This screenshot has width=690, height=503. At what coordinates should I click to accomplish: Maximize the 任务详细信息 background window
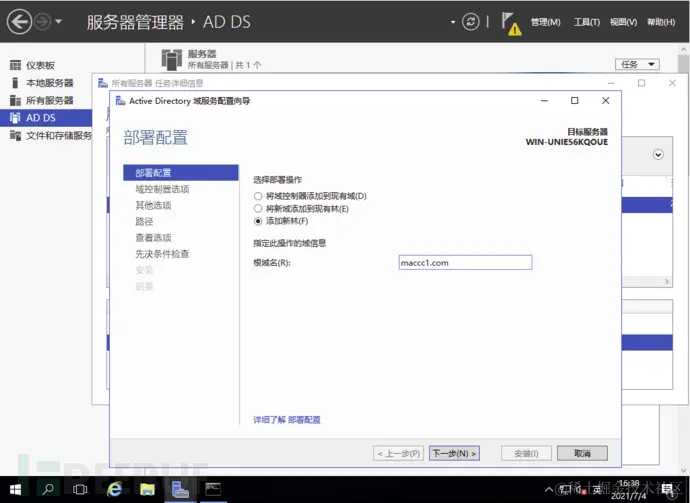click(x=642, y=83)
